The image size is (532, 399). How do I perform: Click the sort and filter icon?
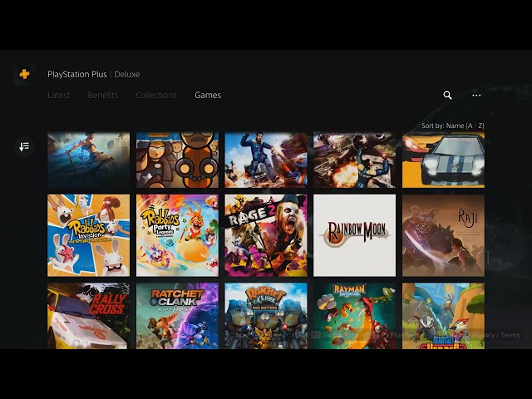(x=24, y=146)
